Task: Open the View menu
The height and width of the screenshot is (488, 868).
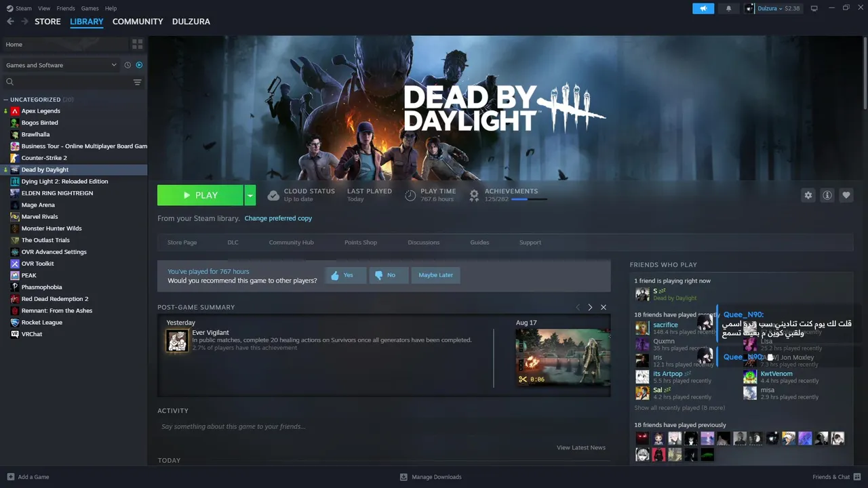Action: pyautogui.click(x=44, y=8)
